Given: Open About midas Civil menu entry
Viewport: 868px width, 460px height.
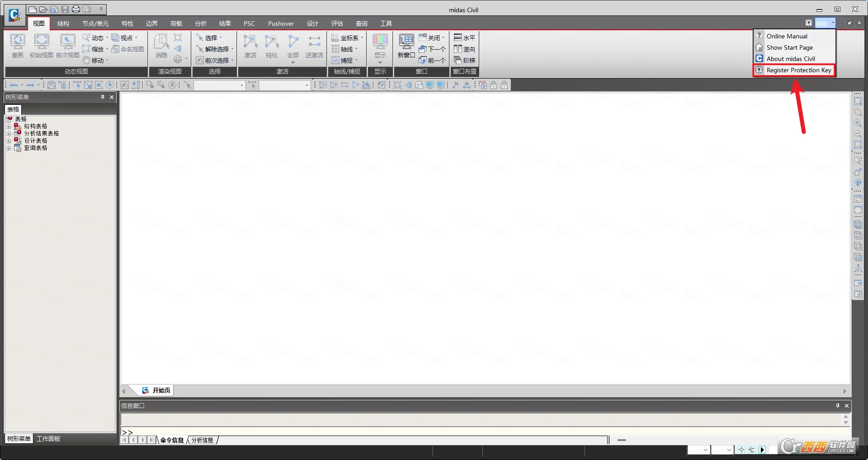Looking at the screenshot, I should tap(794, 59).
